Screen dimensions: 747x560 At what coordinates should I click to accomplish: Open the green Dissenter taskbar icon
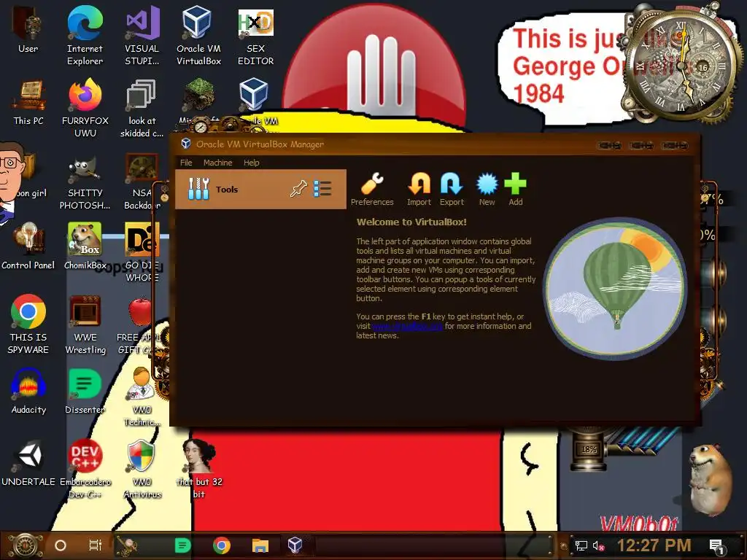182,545
